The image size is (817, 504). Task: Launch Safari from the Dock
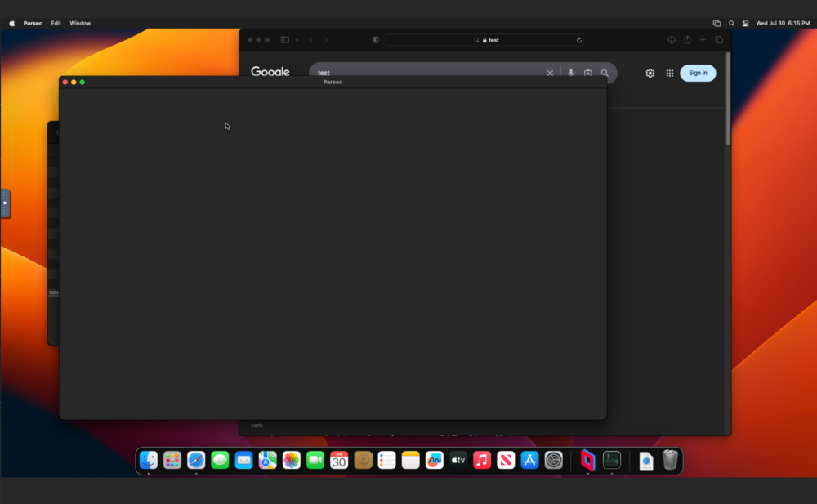coord(196,460)
